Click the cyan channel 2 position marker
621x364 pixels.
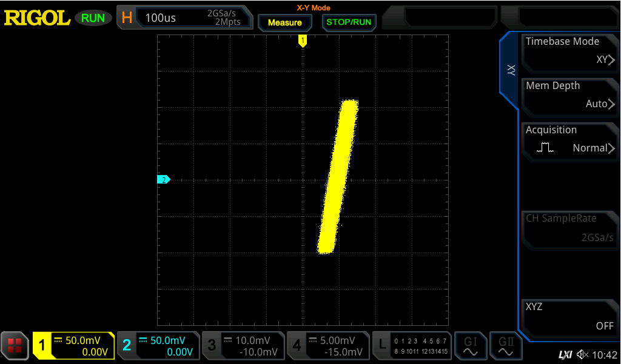click(164, 180)
